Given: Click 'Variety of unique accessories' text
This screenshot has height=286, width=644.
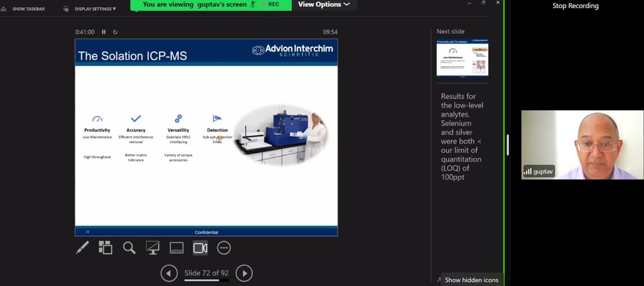Looking at the screenshot, I should 178,157.
